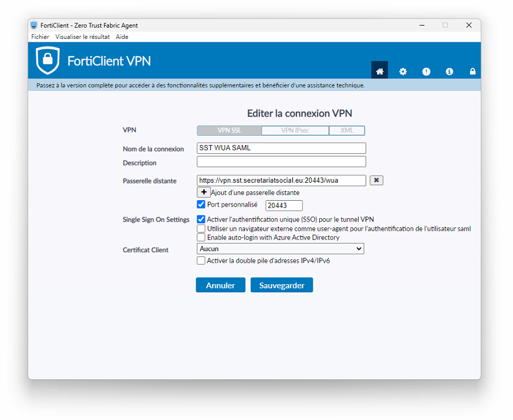Open the Visualiser le résultat menu

click(x=82, y=37)
